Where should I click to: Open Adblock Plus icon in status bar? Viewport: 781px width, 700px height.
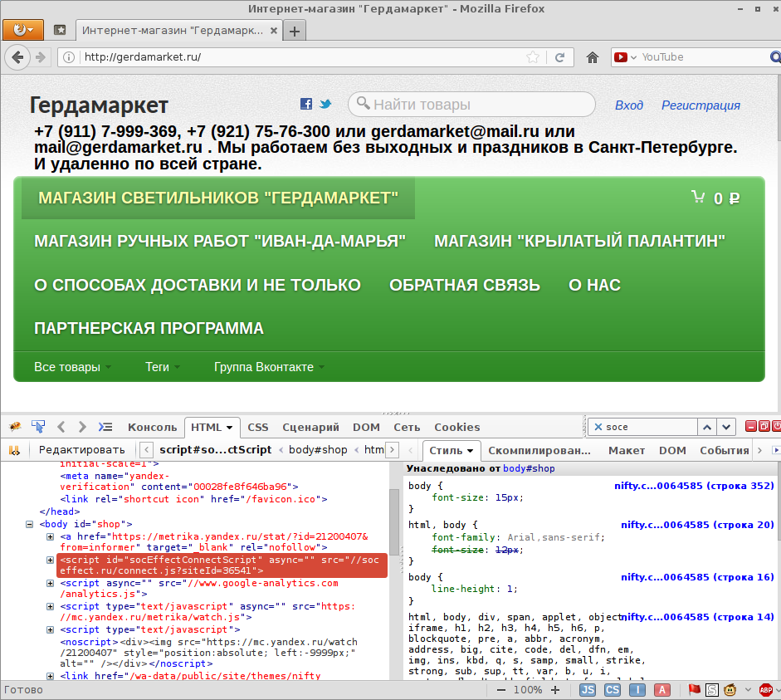point(766,690)
